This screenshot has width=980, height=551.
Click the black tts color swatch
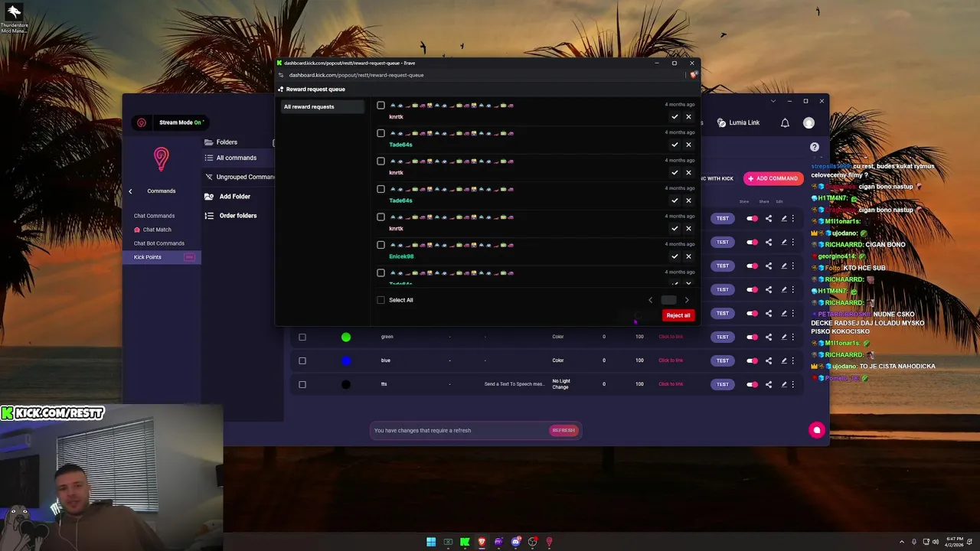(346, 384)
